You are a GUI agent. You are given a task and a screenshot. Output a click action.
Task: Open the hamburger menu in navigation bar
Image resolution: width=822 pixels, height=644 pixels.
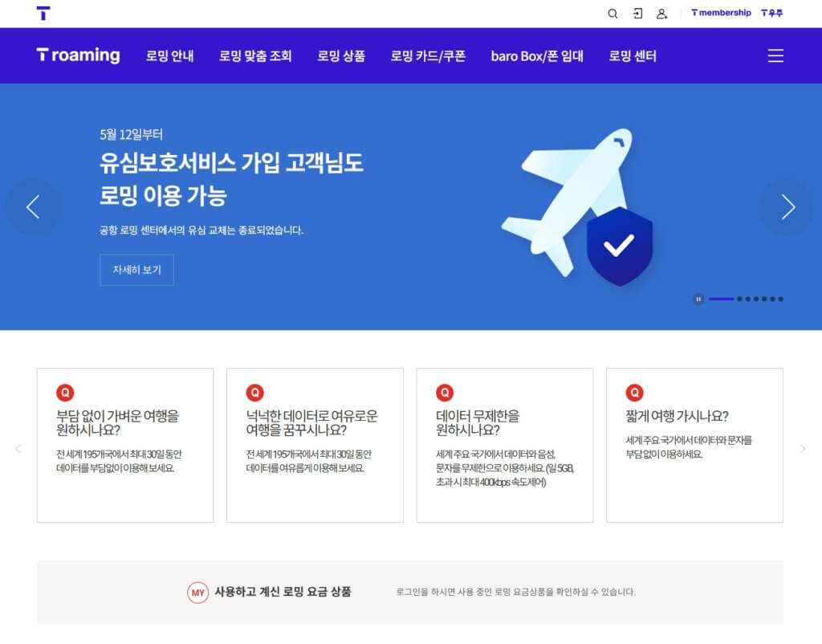(775, 55)
